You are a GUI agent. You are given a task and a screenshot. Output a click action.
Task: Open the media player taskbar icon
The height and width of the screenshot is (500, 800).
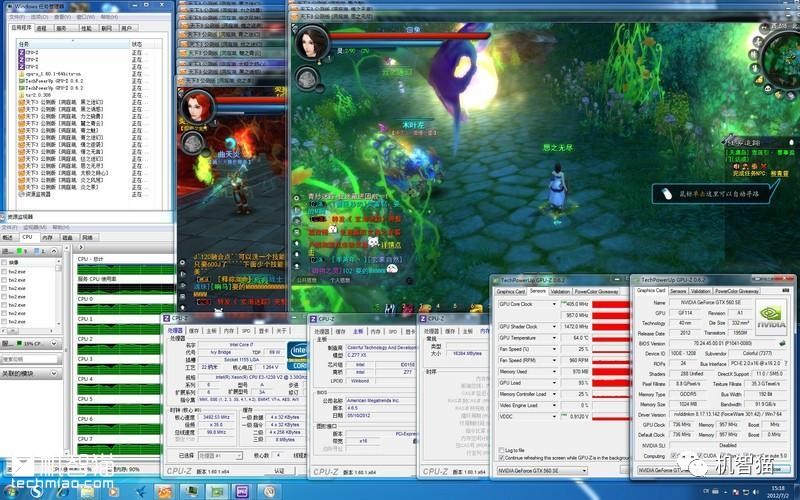[113, 492]
